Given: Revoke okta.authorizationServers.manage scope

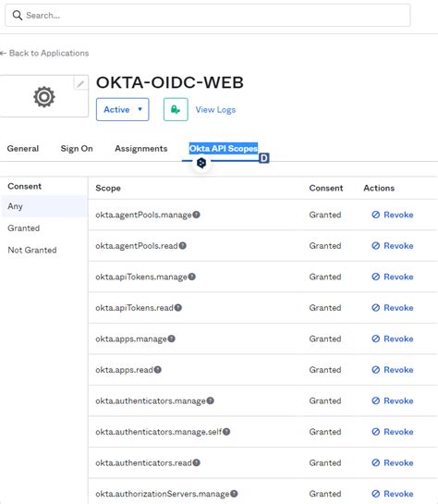Looking at the screenshot, I should click(x=393, y=494).
